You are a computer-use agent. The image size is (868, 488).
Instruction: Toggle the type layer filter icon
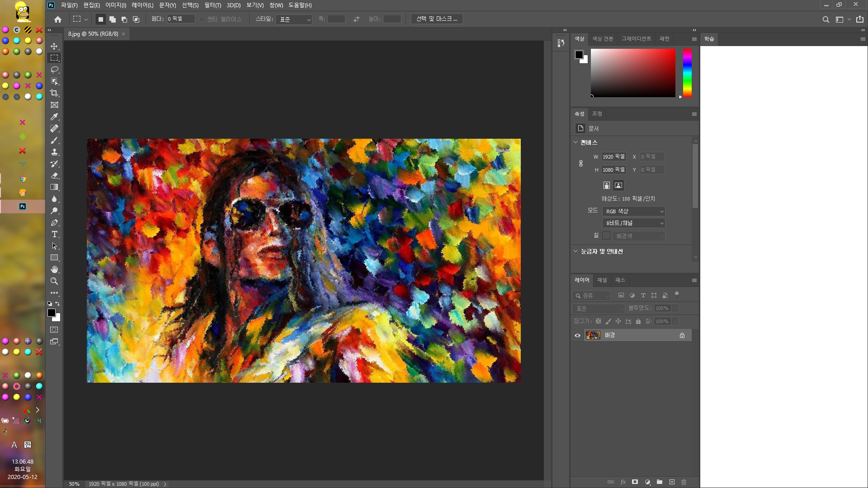[x=643, y=296]
